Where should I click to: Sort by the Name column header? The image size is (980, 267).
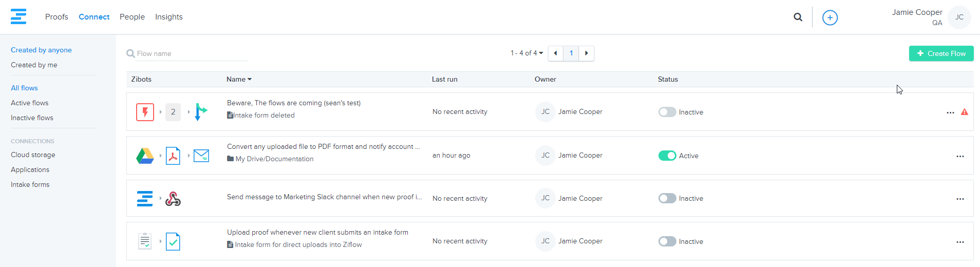point(239,79)
